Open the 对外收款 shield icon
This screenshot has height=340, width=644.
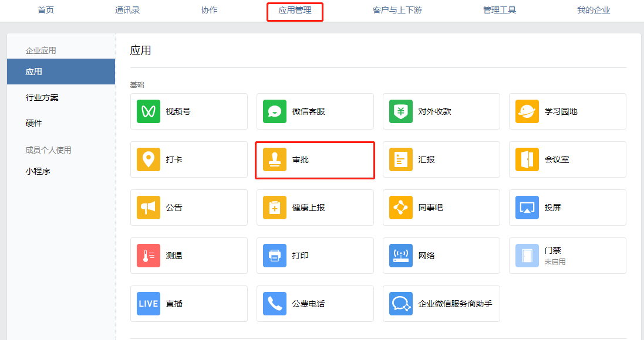tap(401, 111)
